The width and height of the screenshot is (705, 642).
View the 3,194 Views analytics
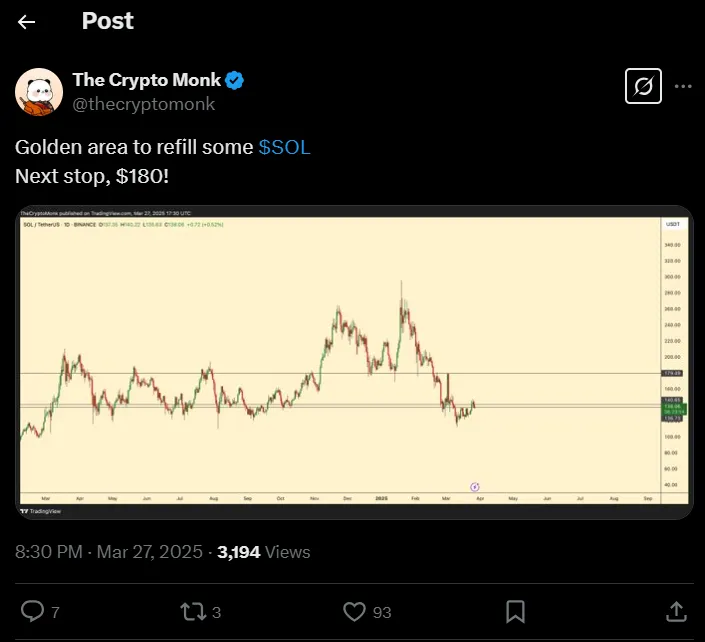[264, 551]
